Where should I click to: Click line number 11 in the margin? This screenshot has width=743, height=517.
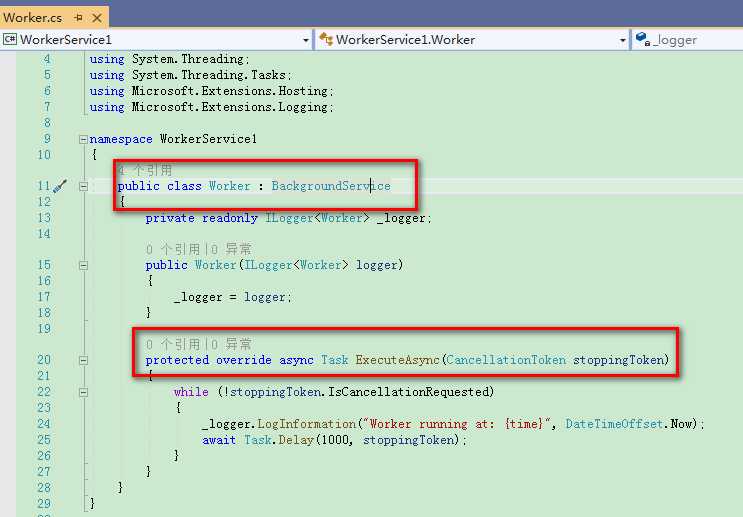pos(44,186)
